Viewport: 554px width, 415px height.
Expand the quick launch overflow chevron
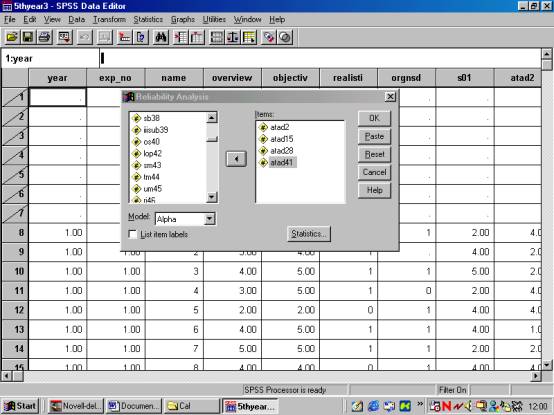pos(420,404)
